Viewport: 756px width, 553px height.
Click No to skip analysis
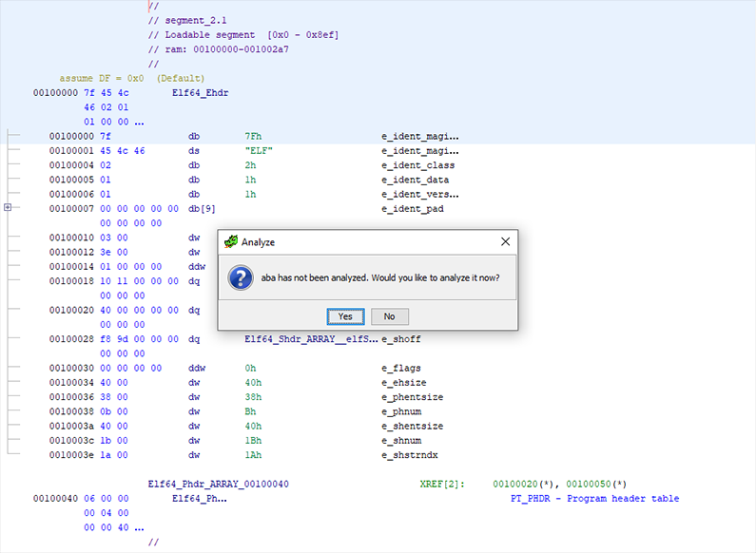pos(389,316)
